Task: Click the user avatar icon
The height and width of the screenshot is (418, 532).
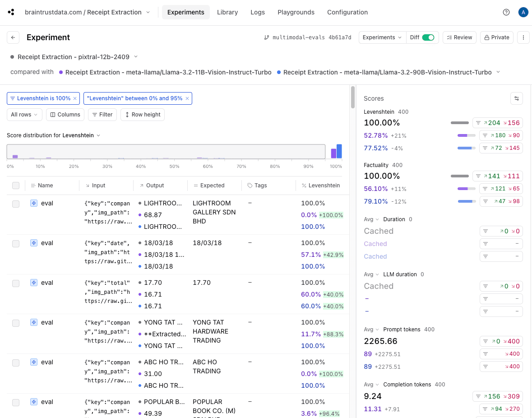Action: coord(523,12)
